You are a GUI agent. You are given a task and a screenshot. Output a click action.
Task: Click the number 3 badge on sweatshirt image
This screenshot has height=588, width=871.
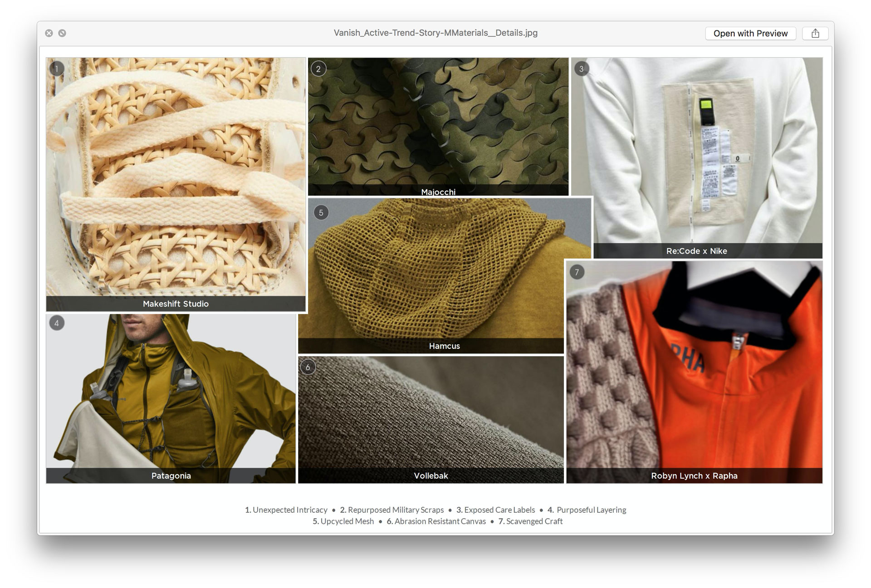pyautogui.click(x=582, y=69)
